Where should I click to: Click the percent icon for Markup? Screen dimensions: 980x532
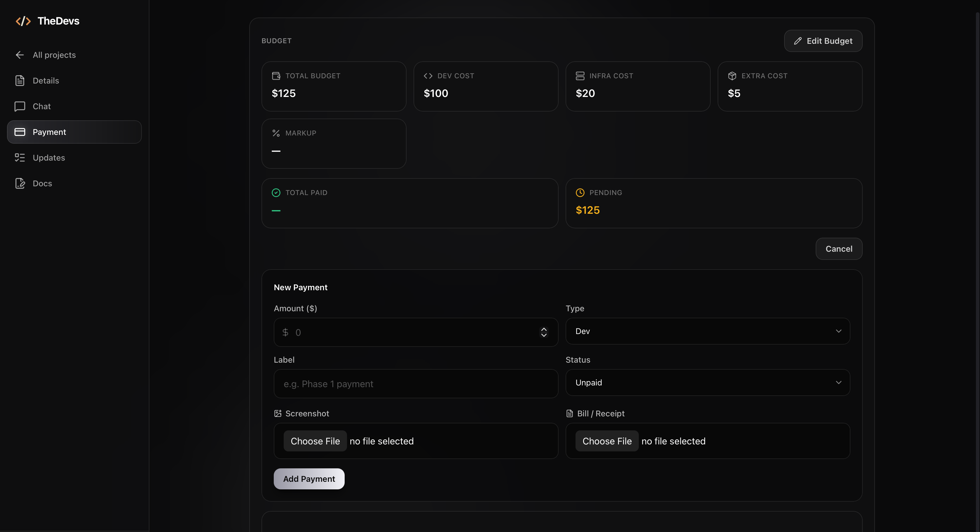pos(276,133)
